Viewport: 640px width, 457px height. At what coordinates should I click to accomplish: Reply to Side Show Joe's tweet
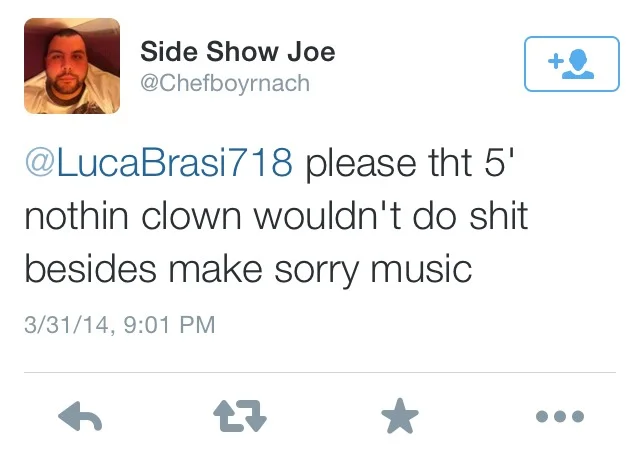coord(80,416)
